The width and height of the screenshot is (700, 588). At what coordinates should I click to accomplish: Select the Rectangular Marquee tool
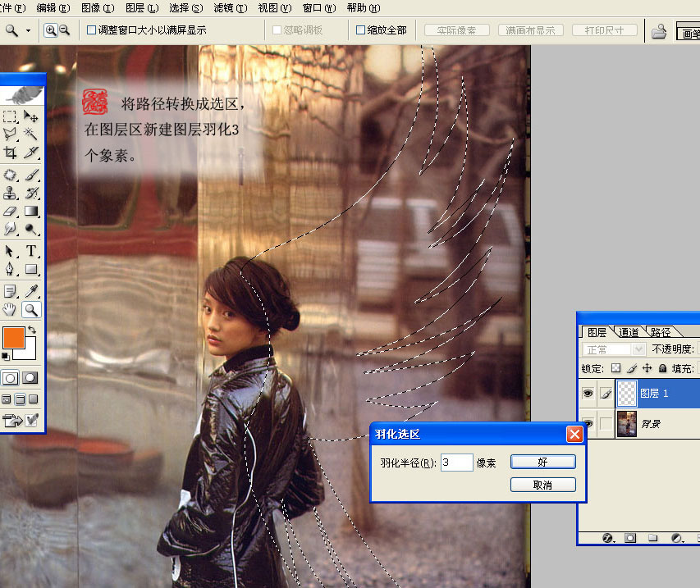(x=10, y=117)
